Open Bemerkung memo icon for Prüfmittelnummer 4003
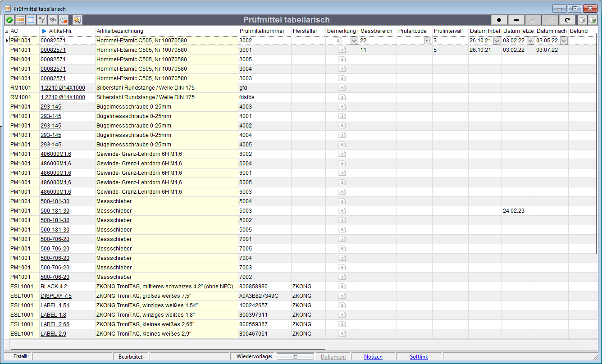This screenshot has width=602, height=364. 342,107
